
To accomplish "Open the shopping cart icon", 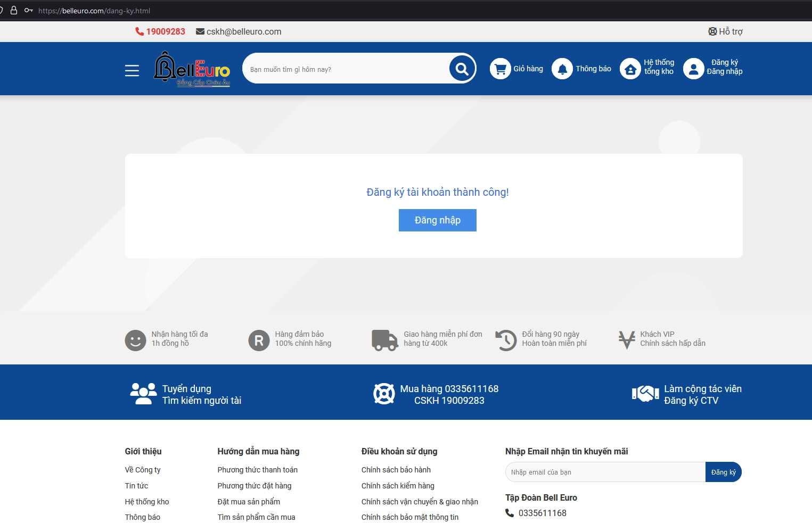I will 500,69.
